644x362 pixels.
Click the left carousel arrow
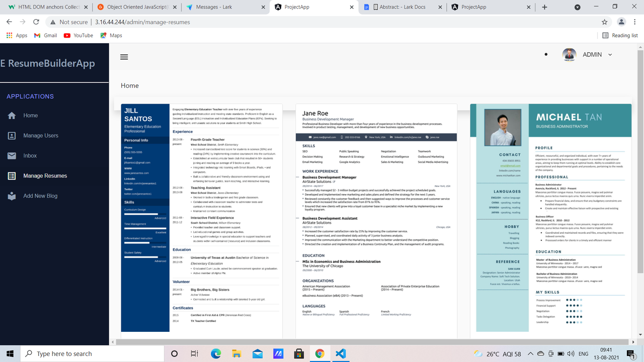point(112,341)
